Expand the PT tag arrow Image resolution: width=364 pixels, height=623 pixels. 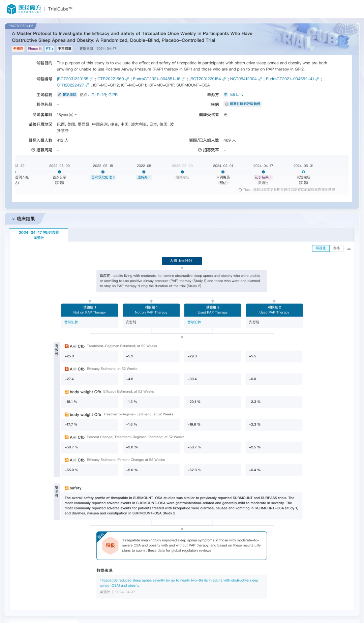tap(50, 49)
